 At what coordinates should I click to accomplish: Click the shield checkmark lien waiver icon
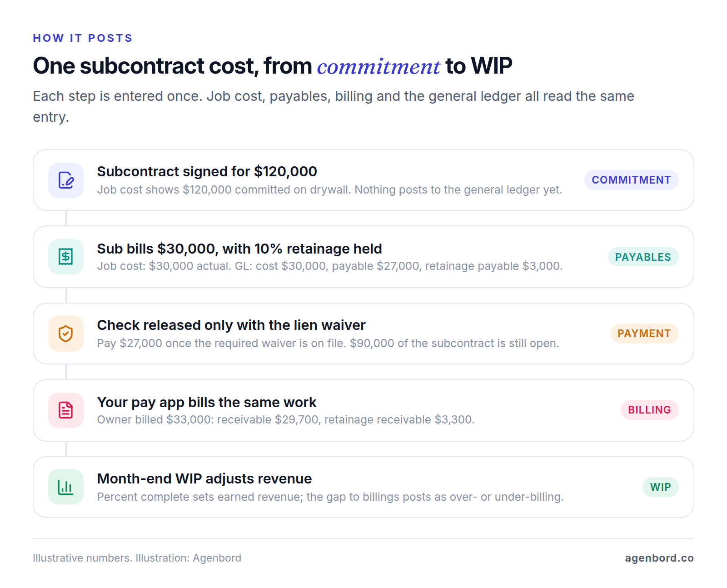(x=66, y=334)
